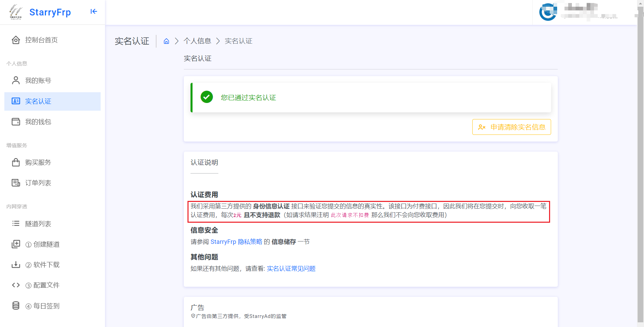
Task: Click the person icon for 我的账号
Action: coord(16,80)
